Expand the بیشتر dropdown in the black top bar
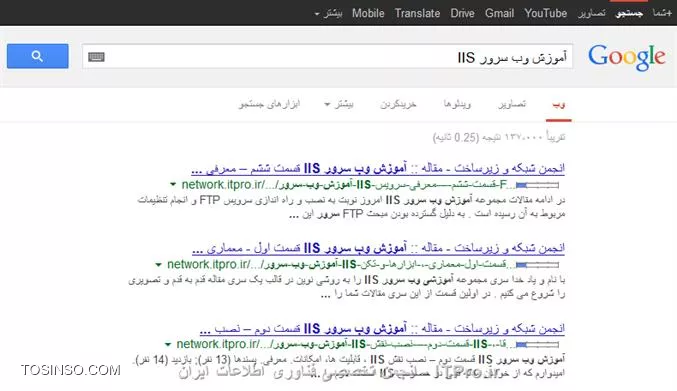 pyautogui.click(x=328, y=13)
